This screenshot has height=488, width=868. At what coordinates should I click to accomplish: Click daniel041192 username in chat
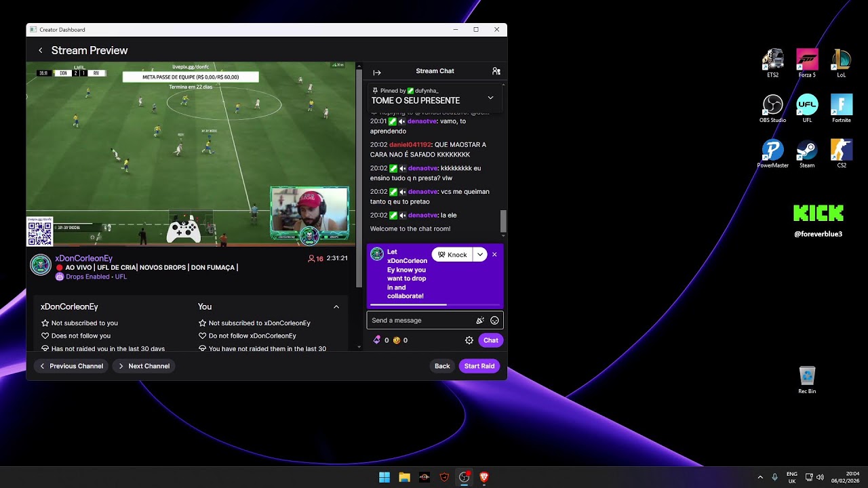(x=410, y=144)
